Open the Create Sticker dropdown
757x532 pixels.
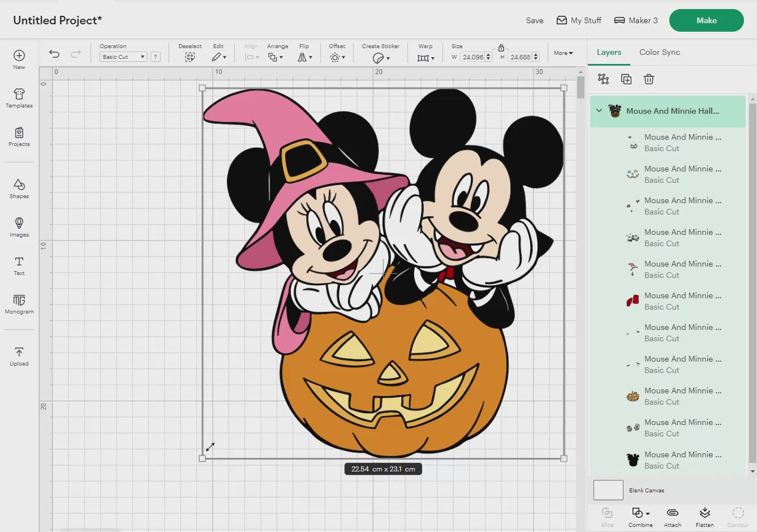point(381,58)
